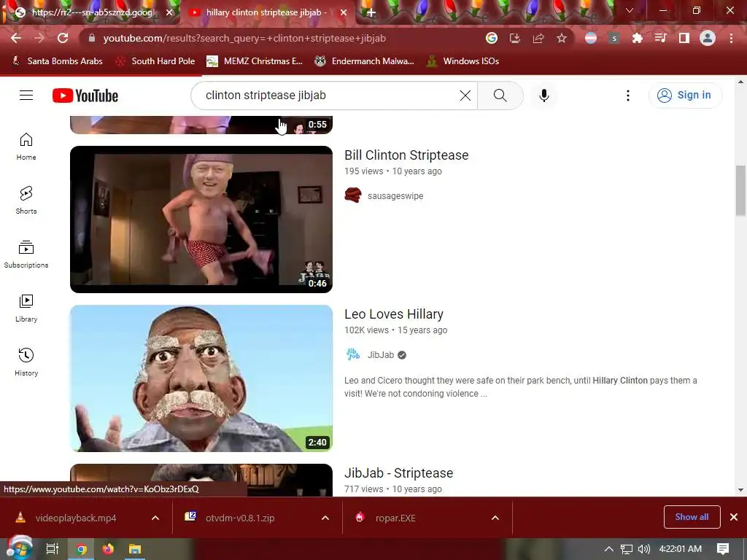Open Windows ISOs bookmark
This screenshot has height=560, width=747.
(x=462, y=61)
